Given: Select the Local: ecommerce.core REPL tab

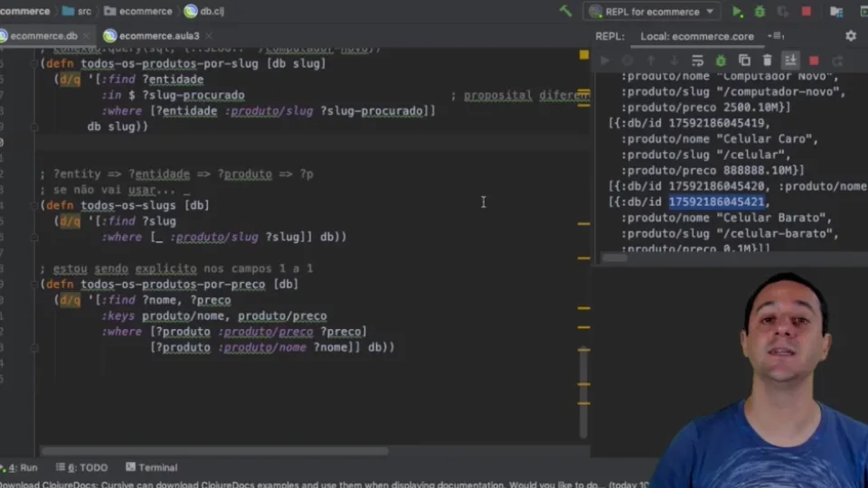Looking at the screenshot, I should (x=697, y=36).
